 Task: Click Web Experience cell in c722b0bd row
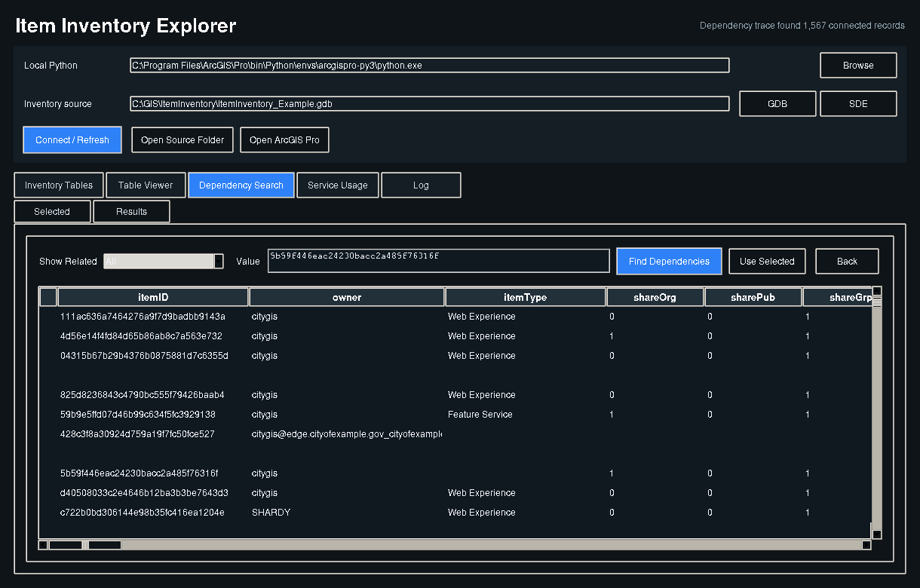coord(482,513)
